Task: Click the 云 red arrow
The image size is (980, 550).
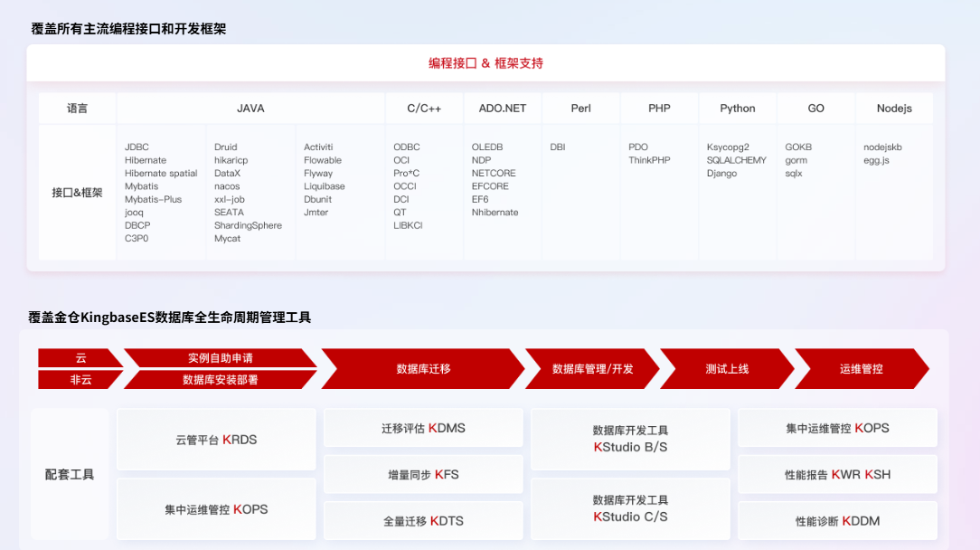Action: [x=80, y=358]
